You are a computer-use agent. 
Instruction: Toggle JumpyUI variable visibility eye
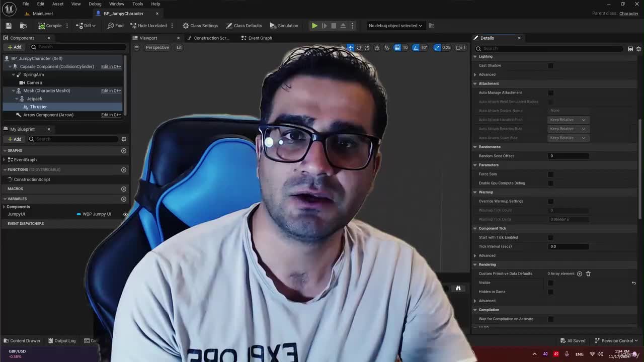coord(125,214)
